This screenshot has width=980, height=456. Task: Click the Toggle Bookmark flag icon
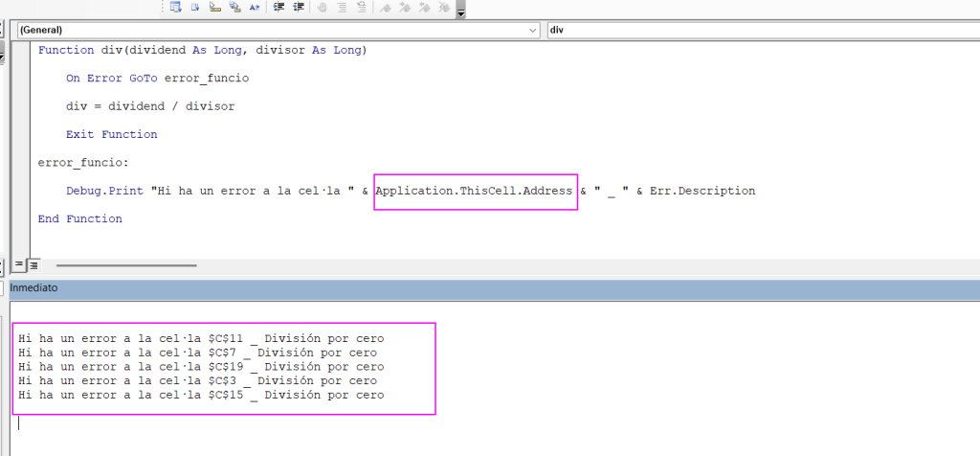click(x=385, y=7)
